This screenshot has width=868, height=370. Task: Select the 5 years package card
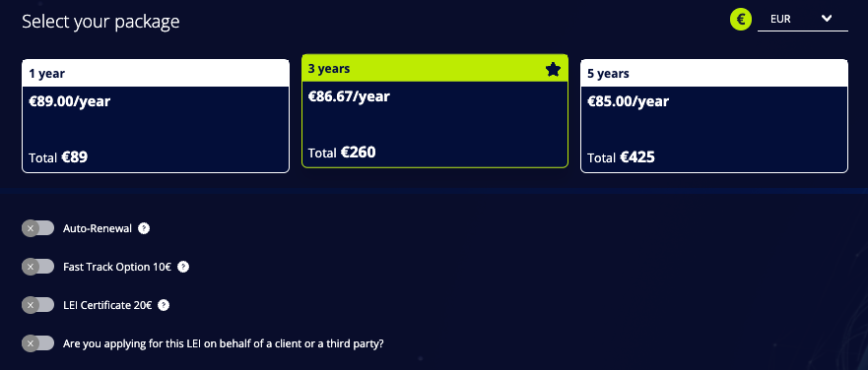[x=714, y=116]
